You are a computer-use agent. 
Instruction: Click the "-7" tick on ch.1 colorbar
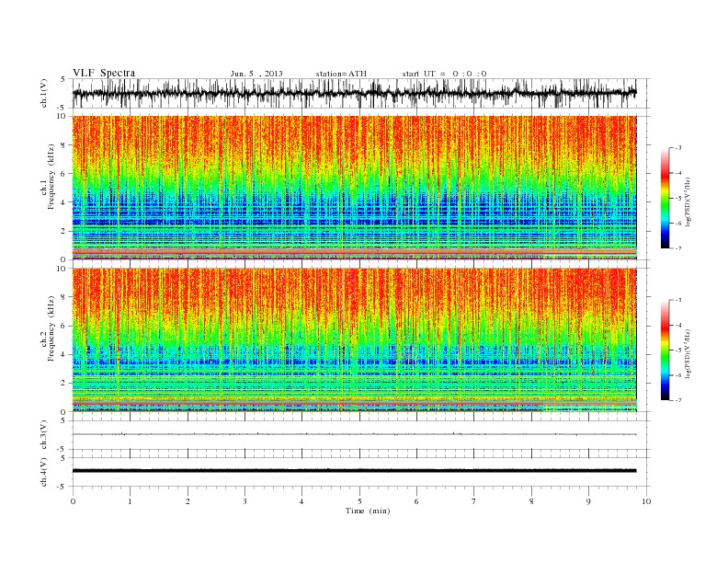[677, 248]
